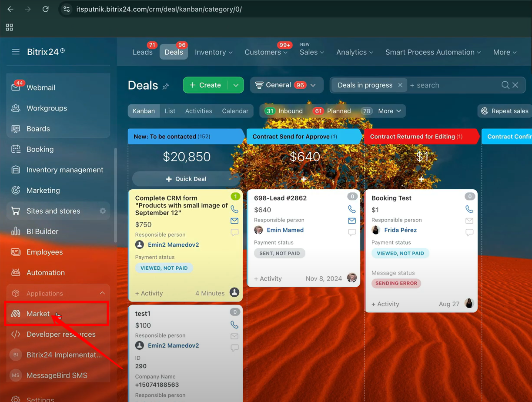Click the deals search input field

452,85
